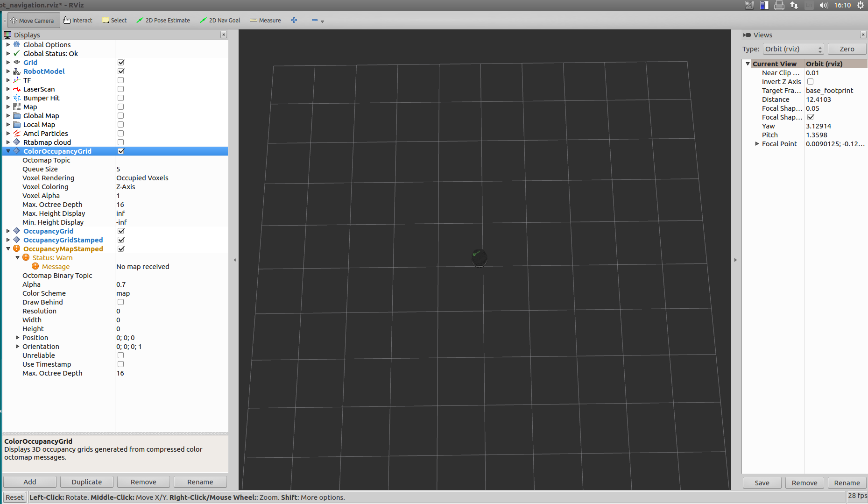Check the Invert Z Axis option
Image resolution: width=868 pixels, height=504 pixels.
pos(811,81)
